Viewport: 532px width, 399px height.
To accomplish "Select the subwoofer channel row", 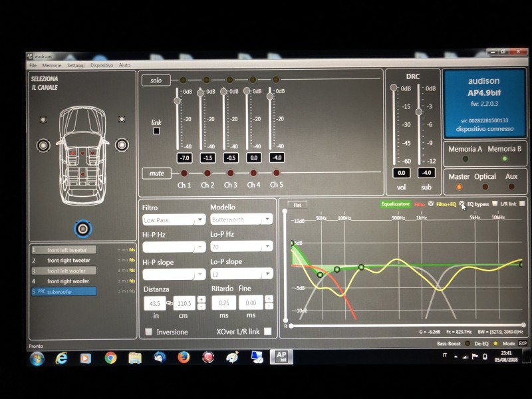I will tap(64, 291).
